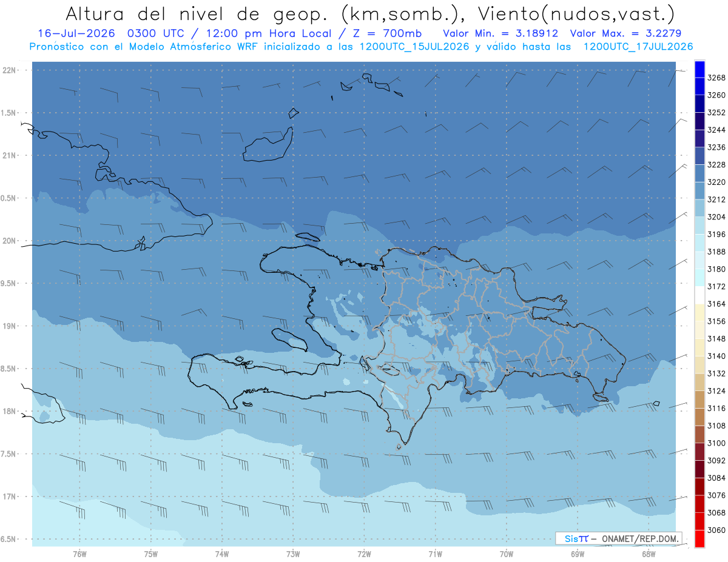Click the '3148' legend value
This screenshot has width=728, height=562.
pos(716,338)
